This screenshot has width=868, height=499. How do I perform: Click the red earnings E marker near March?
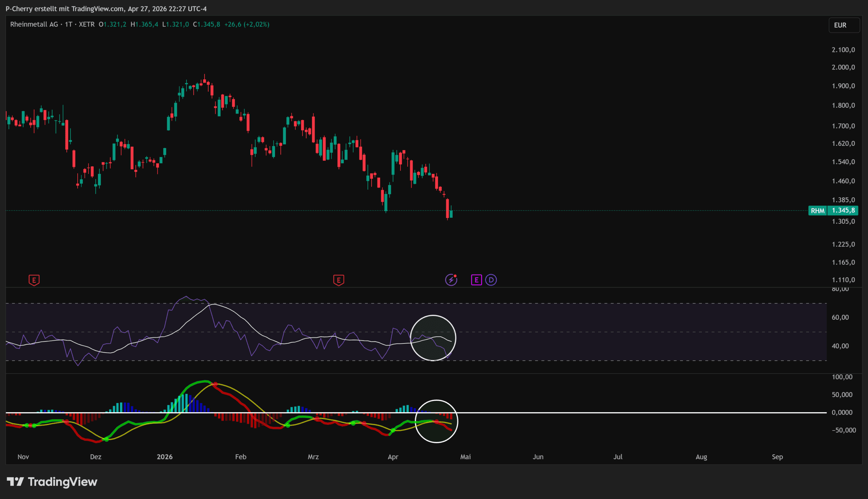click(339, 280)
